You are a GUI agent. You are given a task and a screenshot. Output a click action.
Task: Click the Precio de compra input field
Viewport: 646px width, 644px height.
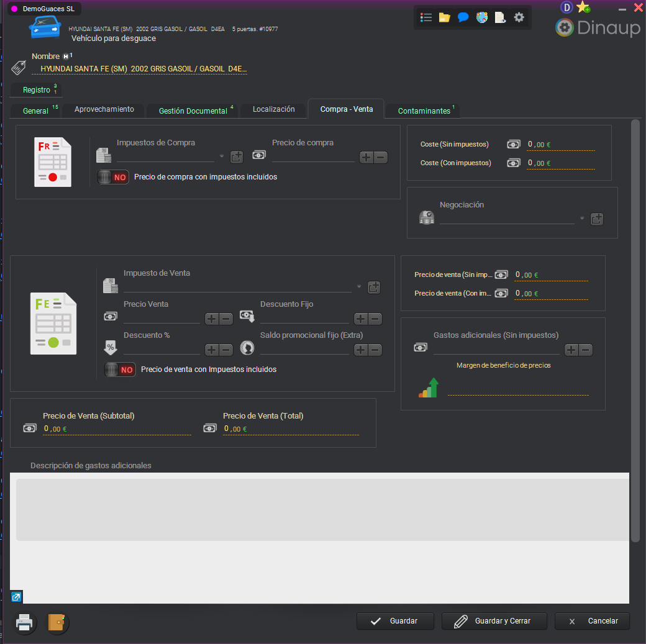click(313, 156)
